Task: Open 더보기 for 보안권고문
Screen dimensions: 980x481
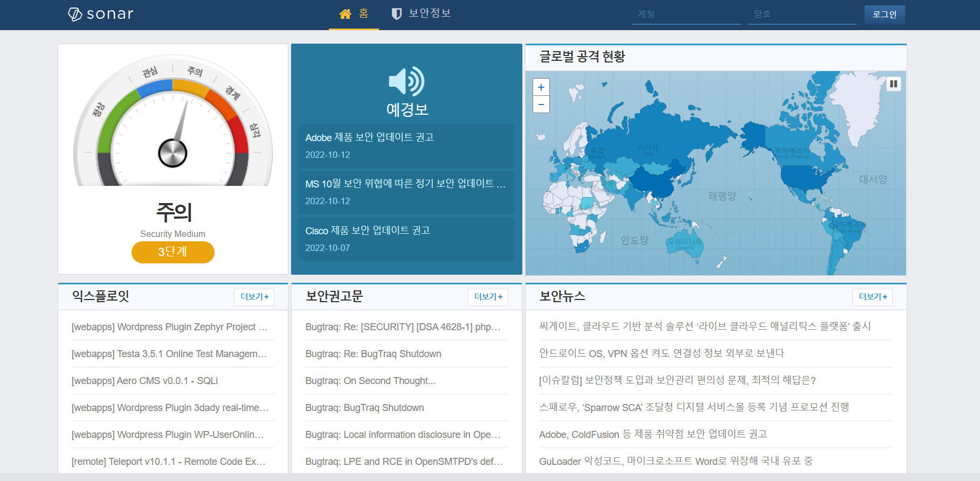Action: pos(488,297)
